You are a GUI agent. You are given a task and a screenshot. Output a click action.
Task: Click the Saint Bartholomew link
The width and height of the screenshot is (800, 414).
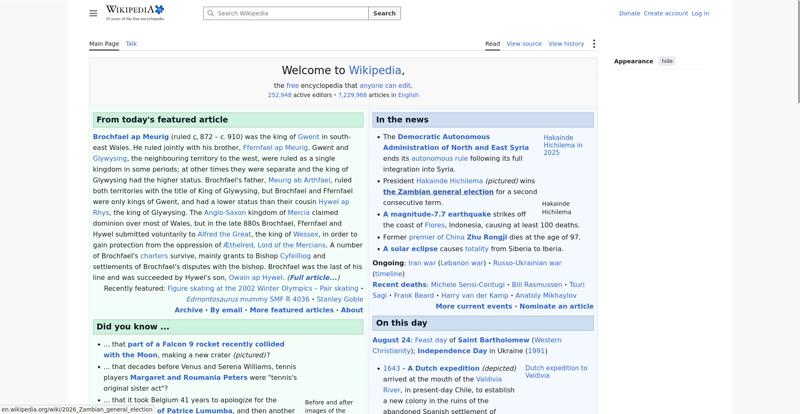[493, 340]
